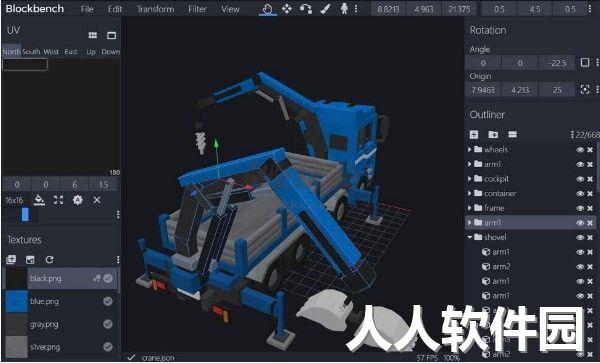The width and height of the screenshot is (600, 363).
Task: Expand the cockpit group arrow
Action: (470, 179)
